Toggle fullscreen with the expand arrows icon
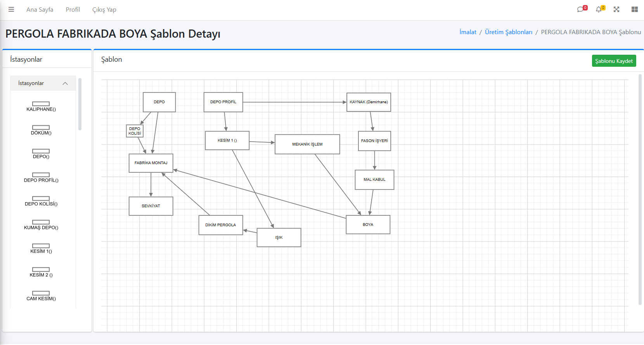 pyautogui.click(x=616, y=9)
